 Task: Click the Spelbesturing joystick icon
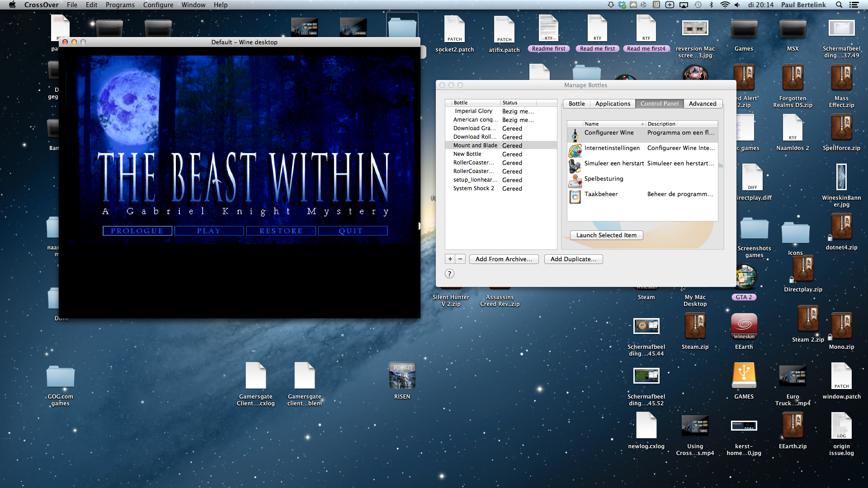(x=575, y=181)
